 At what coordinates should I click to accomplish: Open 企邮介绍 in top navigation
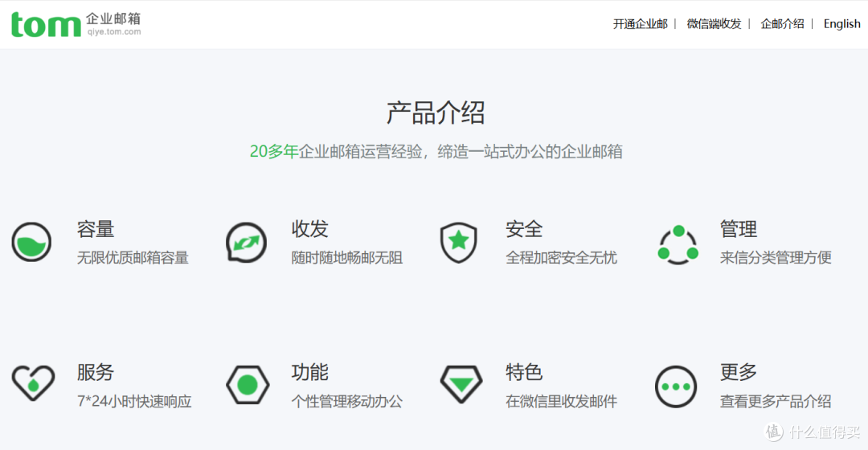[782, 24]
